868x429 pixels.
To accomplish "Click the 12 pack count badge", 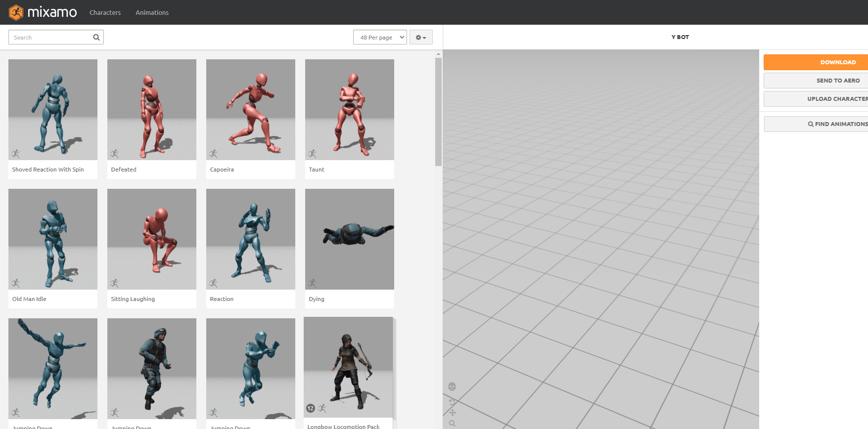I will coord(311,408).
